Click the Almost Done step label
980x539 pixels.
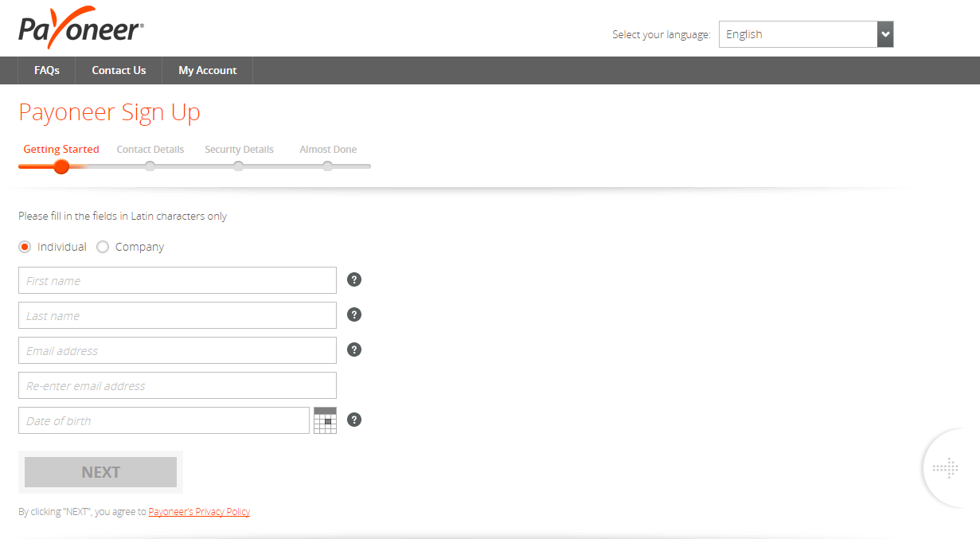pos(328,149)
